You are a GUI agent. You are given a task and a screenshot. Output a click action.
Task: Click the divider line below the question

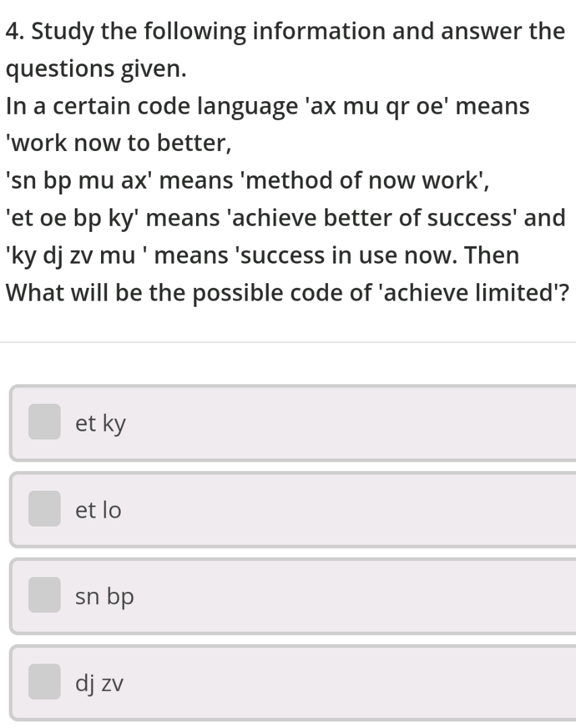288,342
